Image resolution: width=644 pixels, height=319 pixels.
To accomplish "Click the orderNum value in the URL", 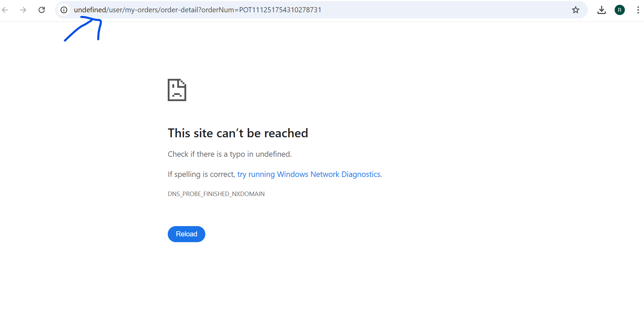I will pyautogui.click(x=280, y=10).
